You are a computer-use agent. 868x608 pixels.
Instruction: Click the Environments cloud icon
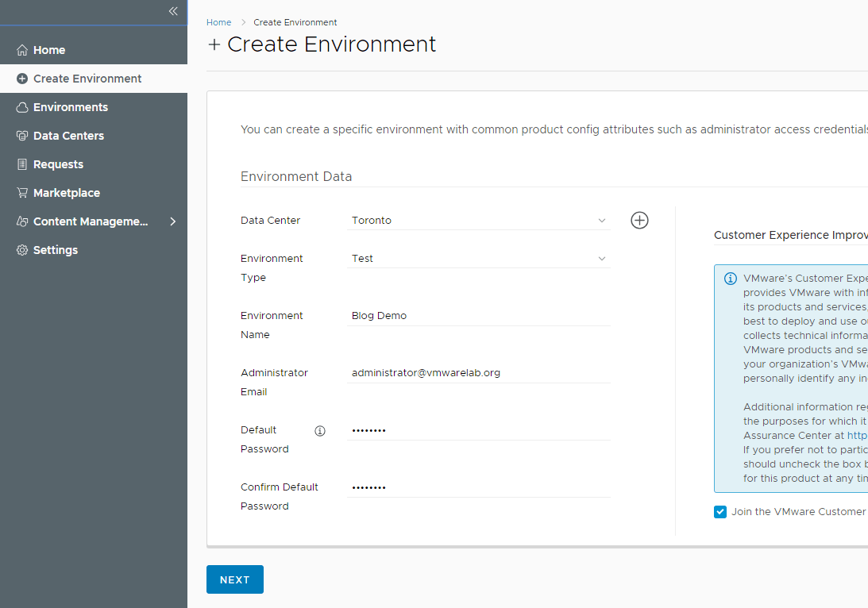[22, 107]
